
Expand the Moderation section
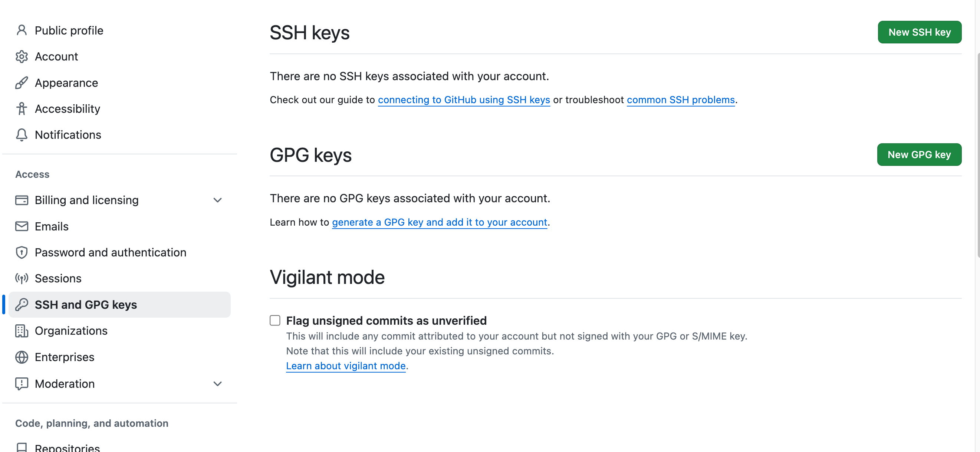click(217, 383)
